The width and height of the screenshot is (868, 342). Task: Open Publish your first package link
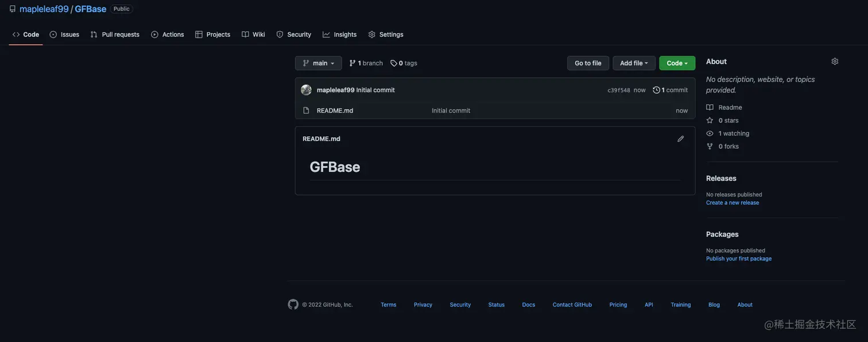tap(738, 259)
